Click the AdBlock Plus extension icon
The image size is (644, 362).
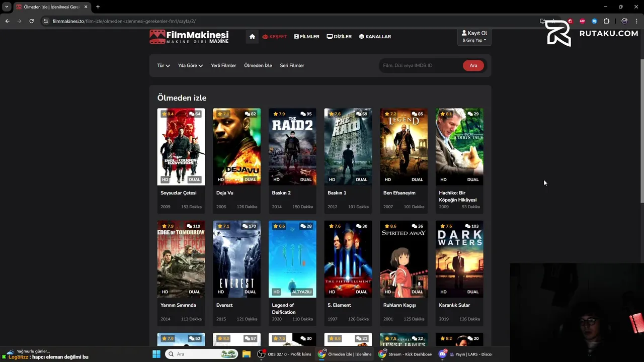coord(582,21)
